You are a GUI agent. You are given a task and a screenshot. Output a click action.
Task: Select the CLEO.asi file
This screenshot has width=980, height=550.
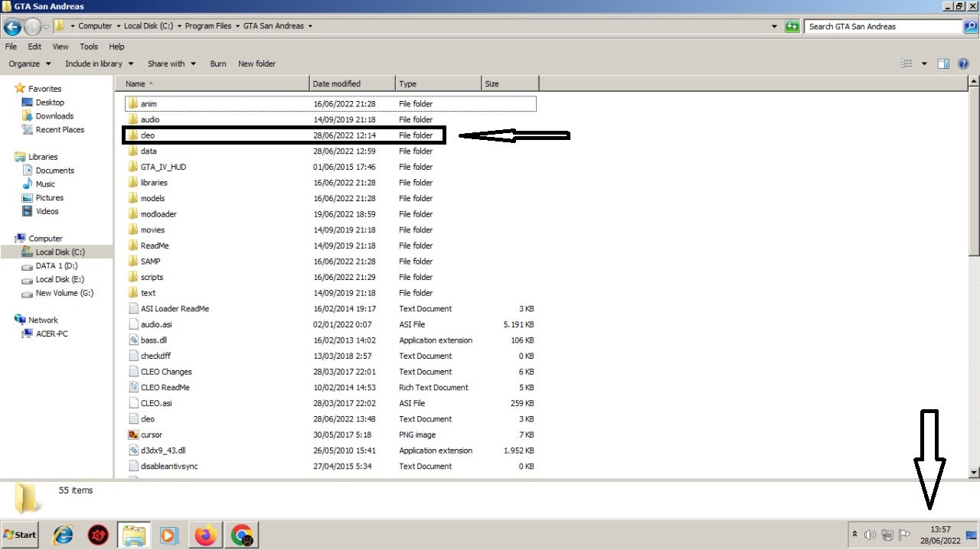coord(156,403)
